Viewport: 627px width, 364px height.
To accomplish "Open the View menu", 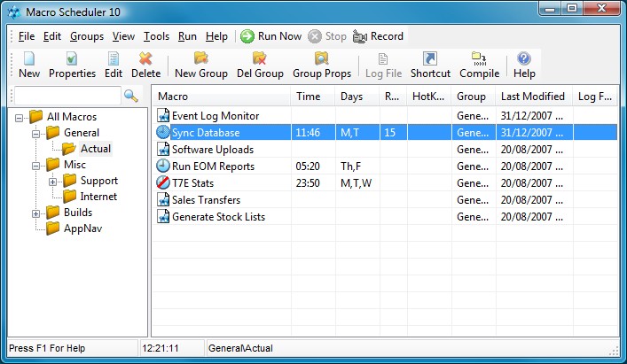I will tap(123, 36).
